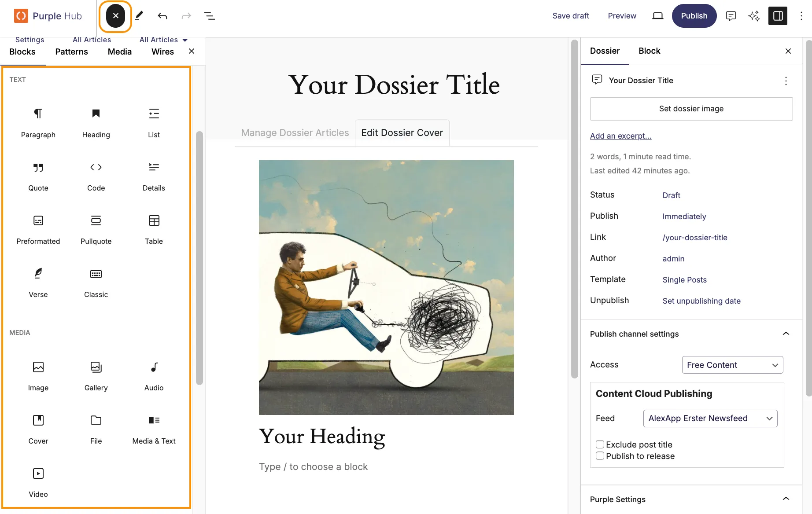Open the Access dropdown

click(x=732, y=365)
